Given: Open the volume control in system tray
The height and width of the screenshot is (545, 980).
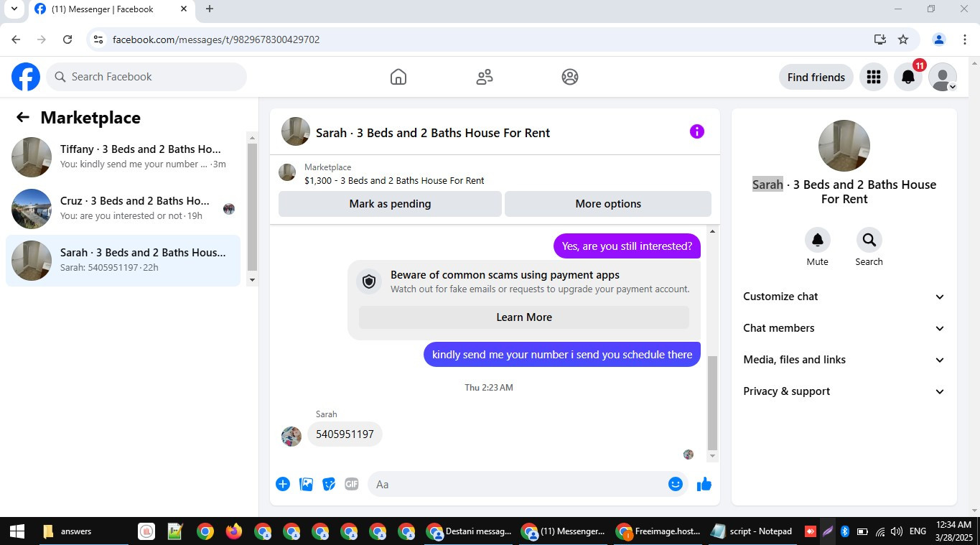Looking at the screenshot, I should [896, 531].
